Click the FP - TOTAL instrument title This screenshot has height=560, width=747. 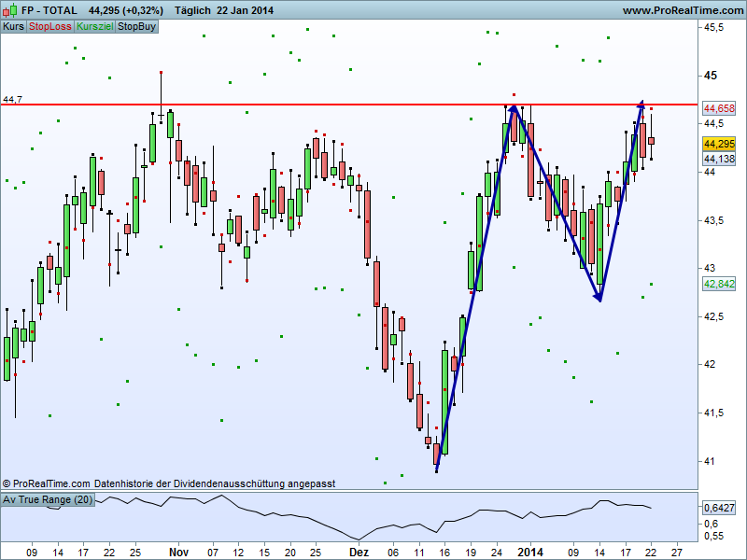(49, 10)
